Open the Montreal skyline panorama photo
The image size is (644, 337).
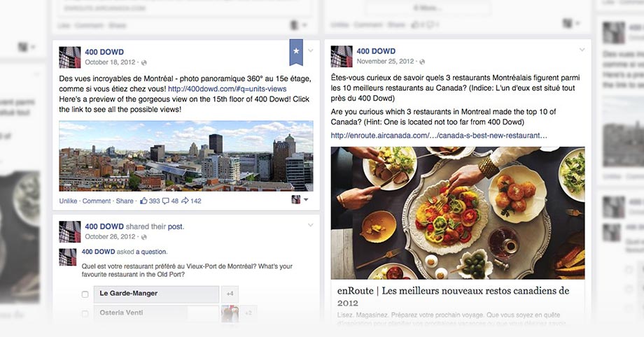186,156
